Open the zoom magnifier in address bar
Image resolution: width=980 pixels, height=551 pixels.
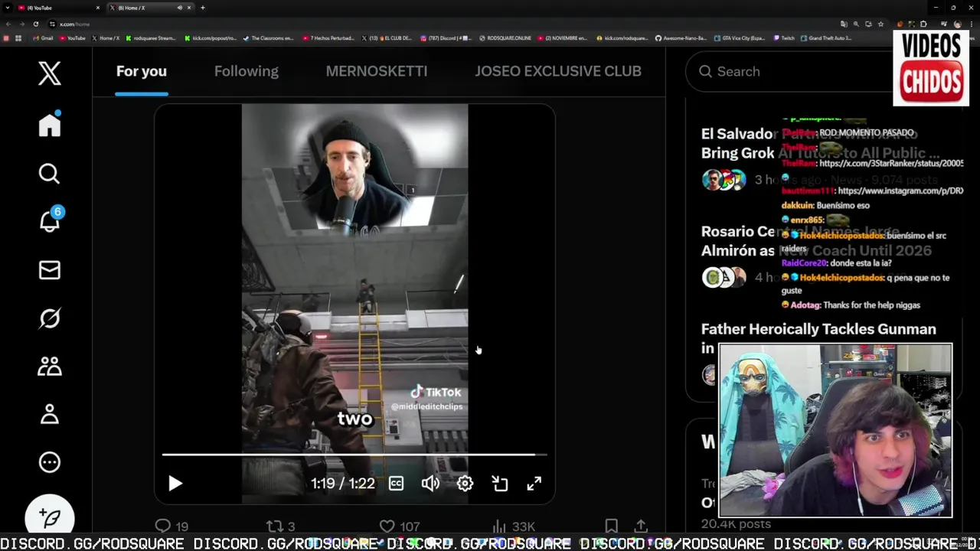[856, 24]
